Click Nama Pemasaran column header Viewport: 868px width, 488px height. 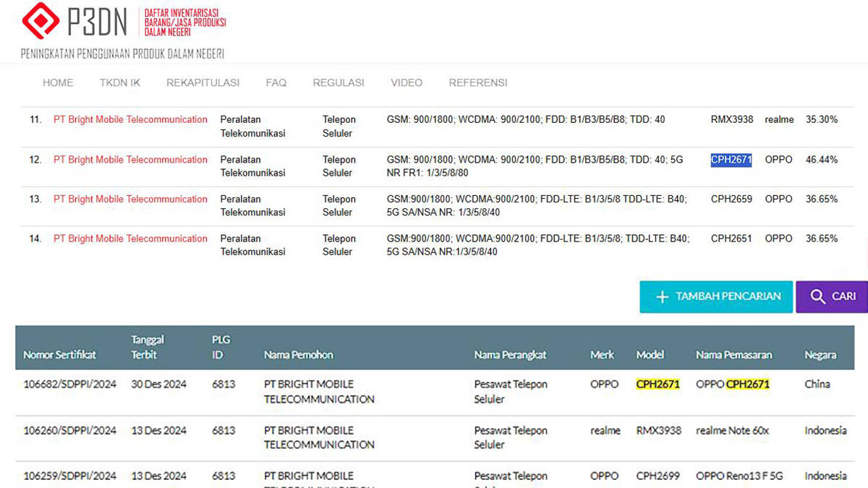point(734,355)
